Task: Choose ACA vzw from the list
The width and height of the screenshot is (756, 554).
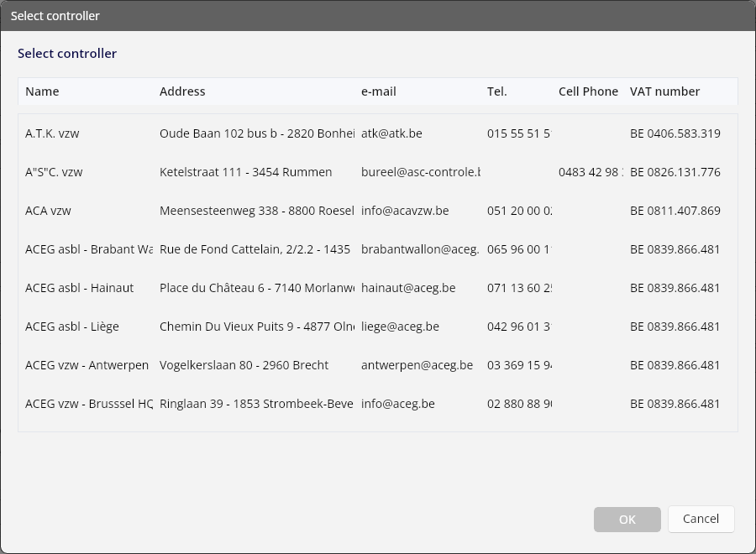Action: pos(377,211)
